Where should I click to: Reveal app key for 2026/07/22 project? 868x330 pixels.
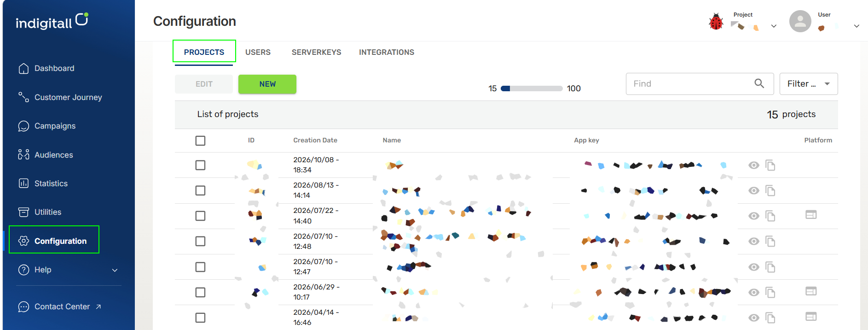point(753,216)
